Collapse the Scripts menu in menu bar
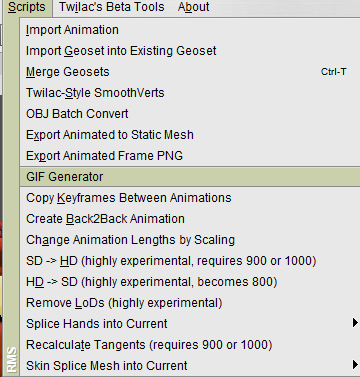The image size is (360, 377). tap(27, 7)
